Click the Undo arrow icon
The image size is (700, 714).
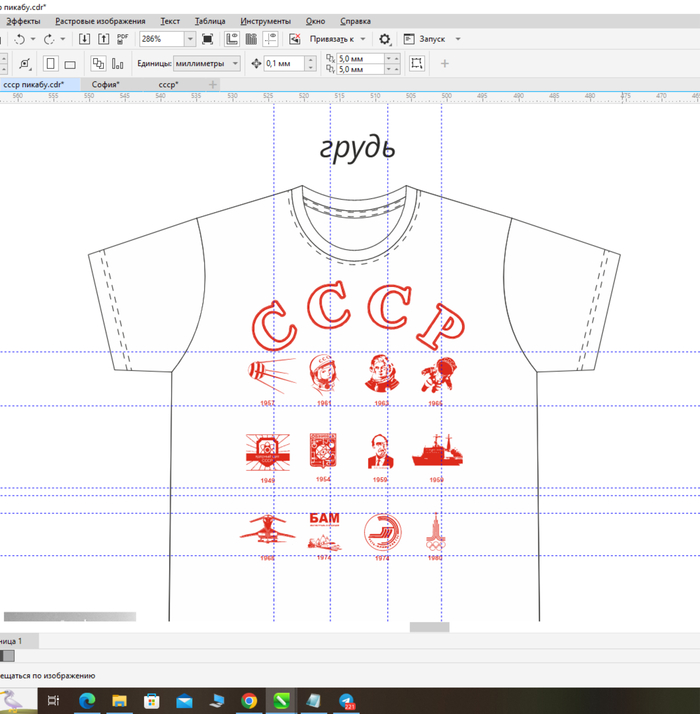click(20, 40)
